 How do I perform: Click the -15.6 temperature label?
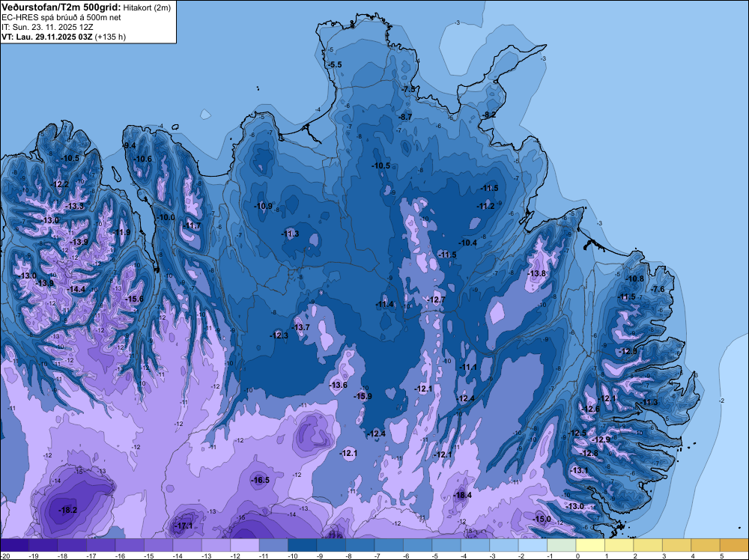point(134,299)
